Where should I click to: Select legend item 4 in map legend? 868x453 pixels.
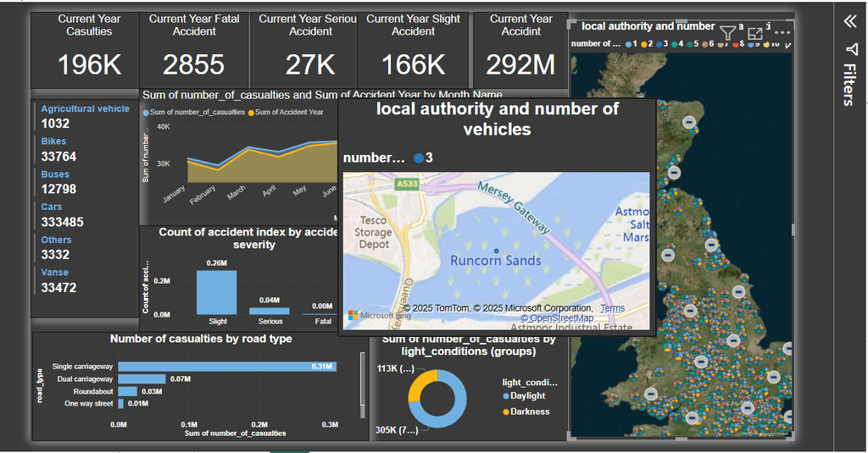point(677,44)
